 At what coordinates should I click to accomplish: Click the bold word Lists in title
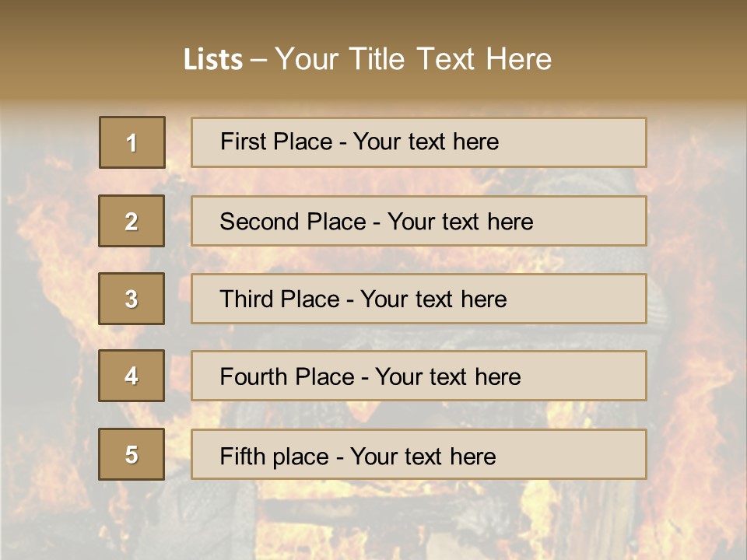(x=213, y=60)
